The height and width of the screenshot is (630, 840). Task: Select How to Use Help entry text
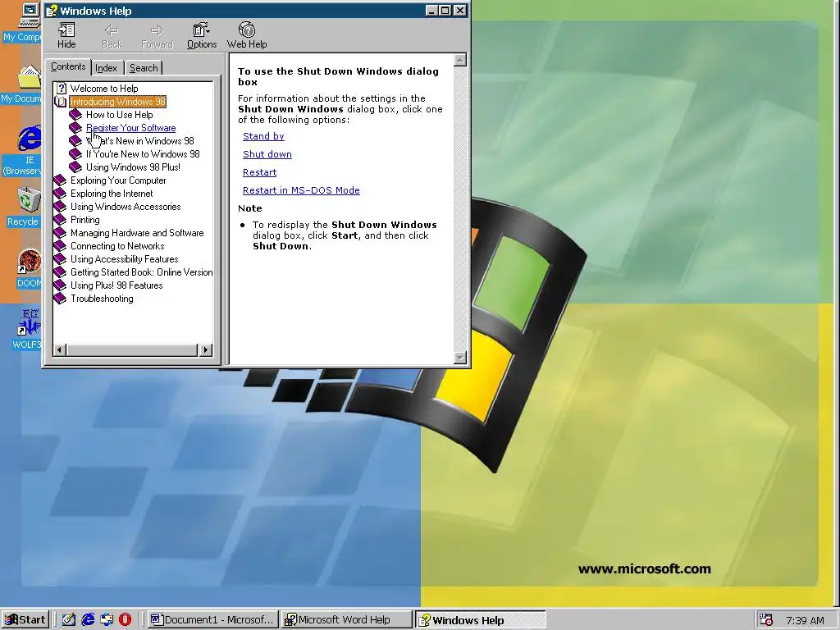click(x=120, y=115)
